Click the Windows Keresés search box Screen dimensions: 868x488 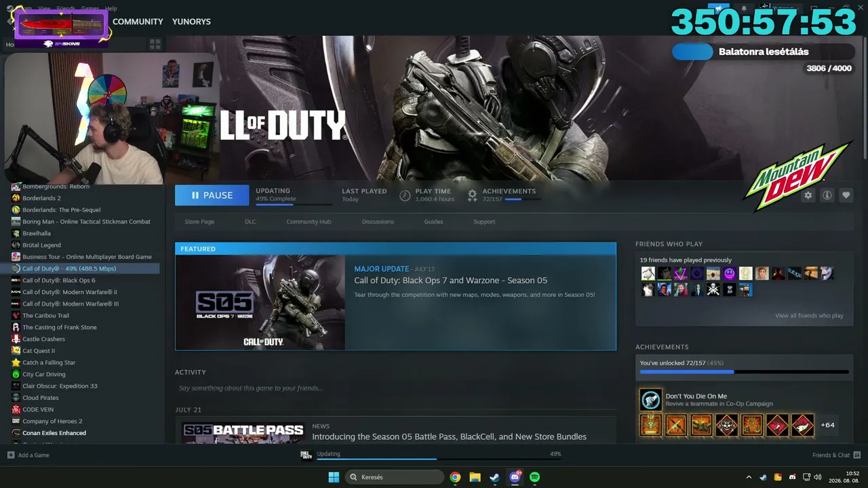396,477
